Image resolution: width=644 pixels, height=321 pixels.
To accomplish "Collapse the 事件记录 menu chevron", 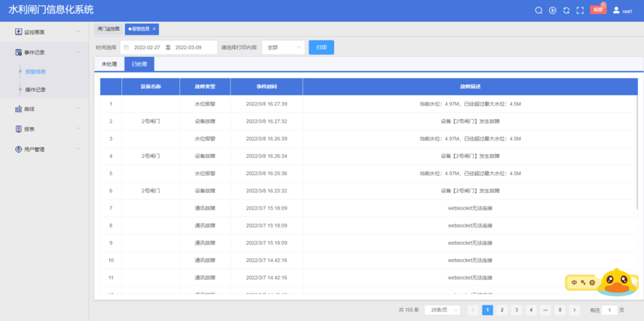I will (x=78, y=52).
